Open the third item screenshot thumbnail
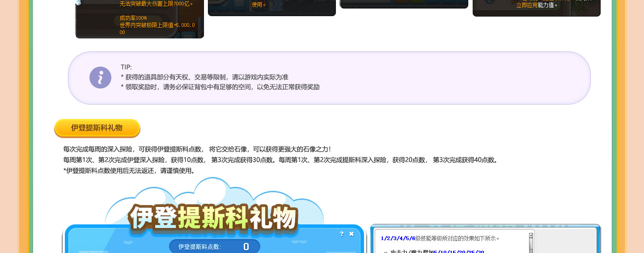This screenshot has width=644, height=253. [404, 4]
